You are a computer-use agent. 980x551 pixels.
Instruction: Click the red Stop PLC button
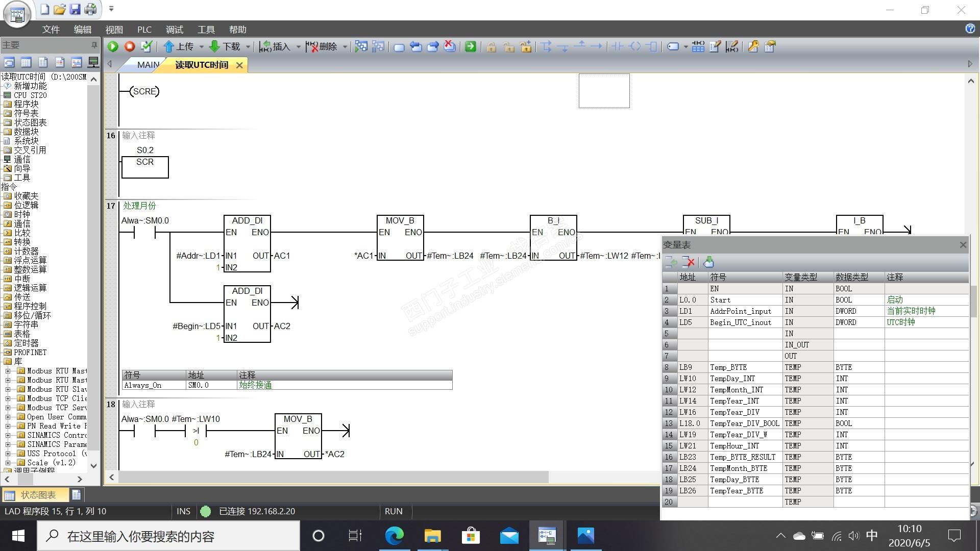(x=130, y=46)
